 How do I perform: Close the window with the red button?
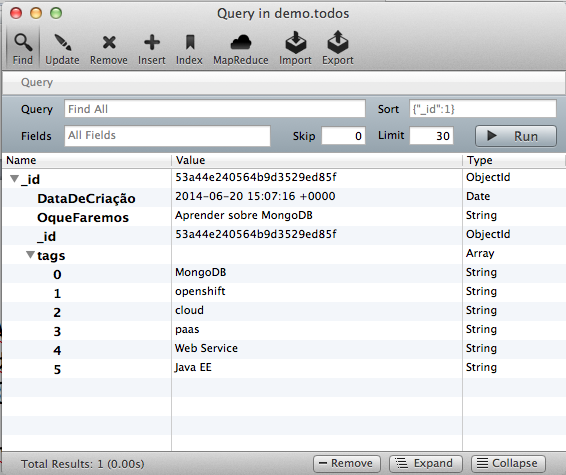click(x=16, y=13)
